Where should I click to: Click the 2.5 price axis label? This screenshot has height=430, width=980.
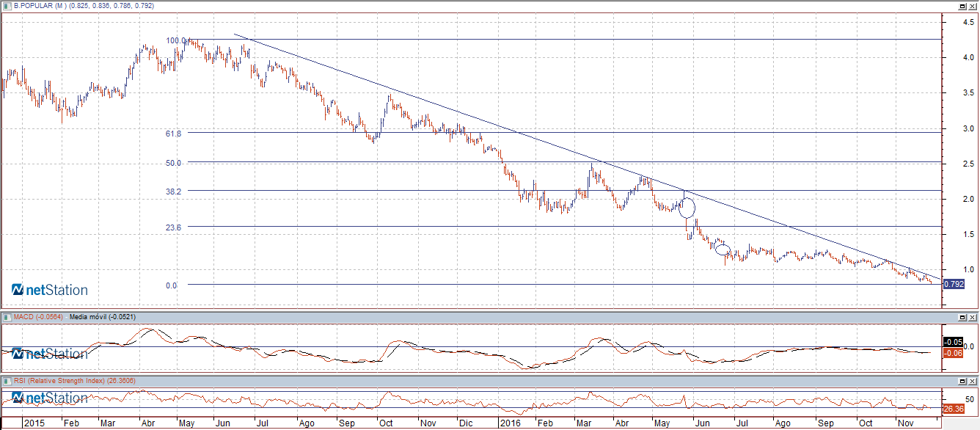[968, 164]
